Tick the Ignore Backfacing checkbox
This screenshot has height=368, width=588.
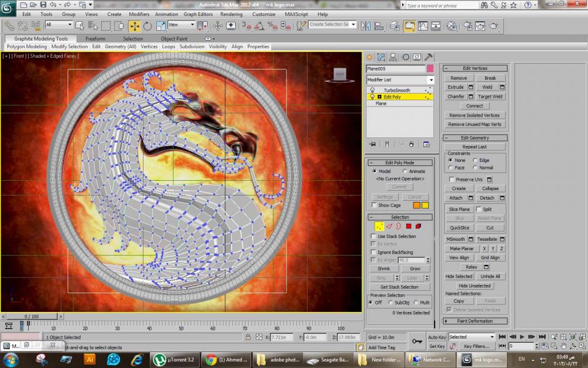click(373, 252)
